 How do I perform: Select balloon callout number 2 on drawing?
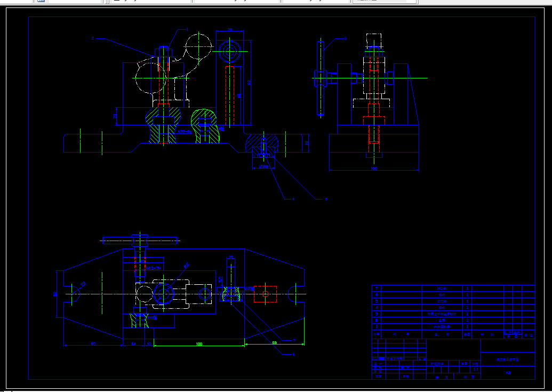(93, 38)
